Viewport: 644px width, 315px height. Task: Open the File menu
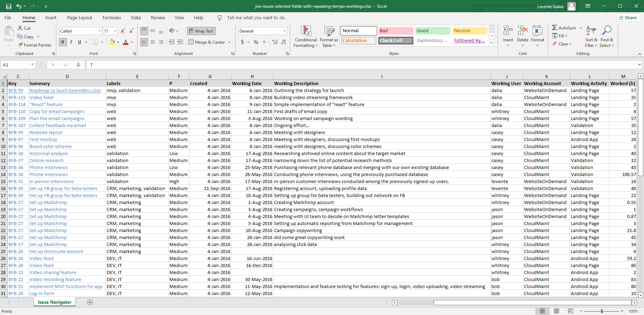8,18
